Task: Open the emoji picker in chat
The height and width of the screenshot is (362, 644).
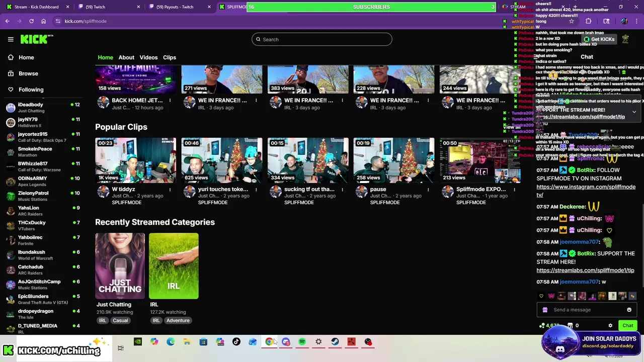Action: [x=629, y=310]
